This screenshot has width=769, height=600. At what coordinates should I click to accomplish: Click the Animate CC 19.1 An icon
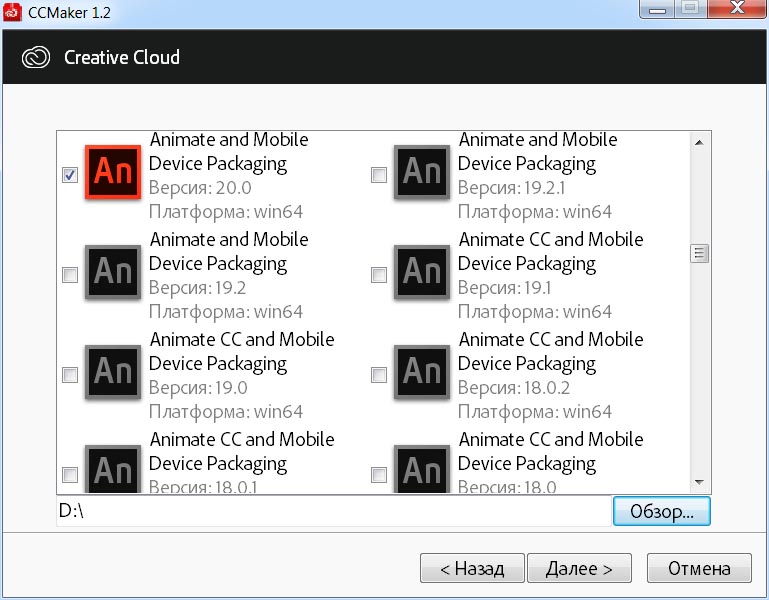pyautogui.click(x=422, y=272)
